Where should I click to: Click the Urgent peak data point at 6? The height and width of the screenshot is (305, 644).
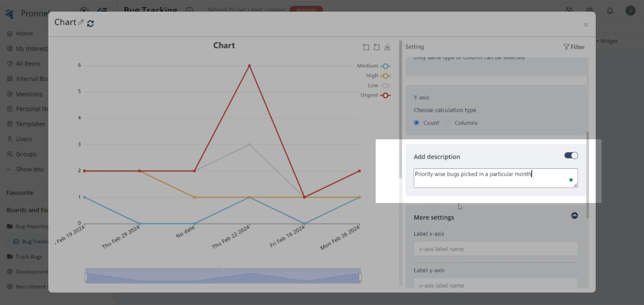coord(249,66)
